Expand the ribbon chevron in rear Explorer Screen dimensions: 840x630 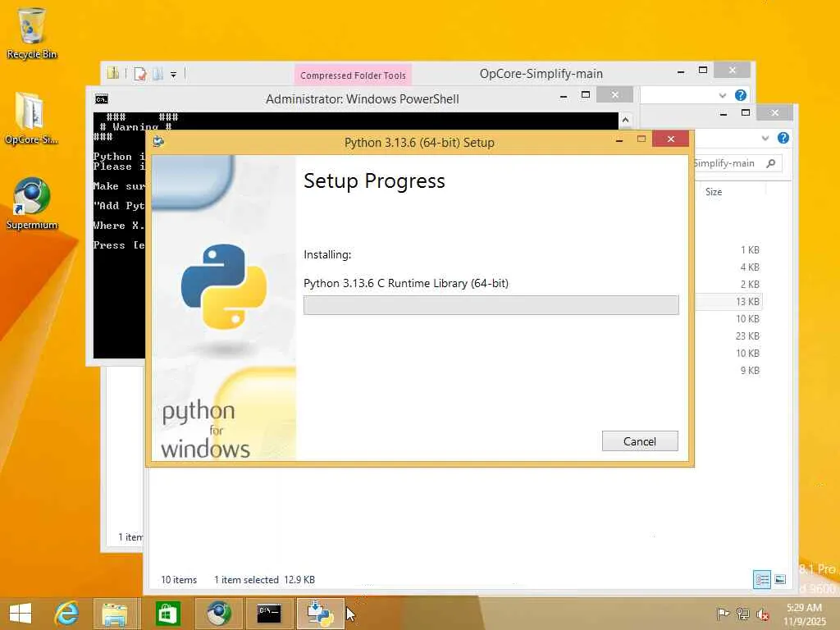722,95
